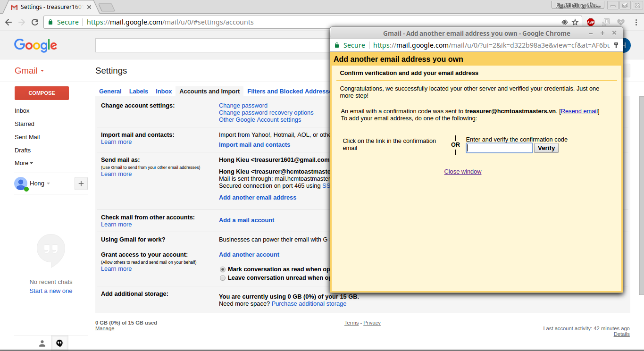The width and height of the screenshot is (644, 351).
Task: Click the Manage storage link
Action: (x=105, y=329)
